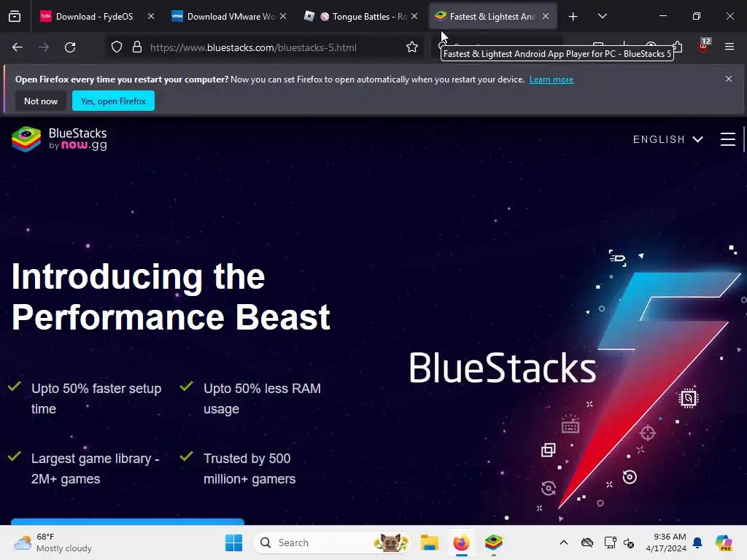Close the Download VMware tab
Image resolution: width=747 pixels, height=560 pixels.
283,16
